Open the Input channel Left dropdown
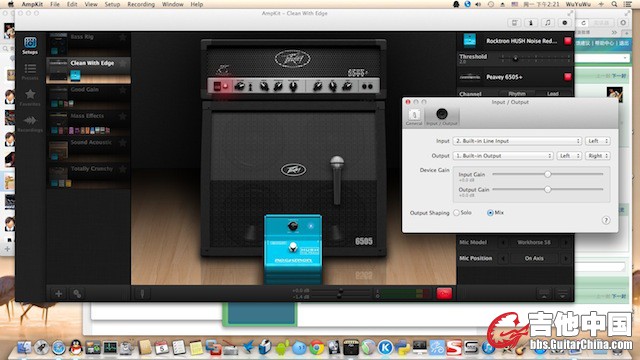640x360 pixels. coord(598,141)
